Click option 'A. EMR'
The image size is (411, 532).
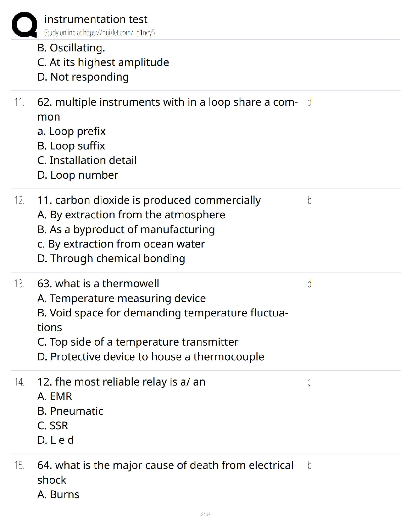(55, 396)
